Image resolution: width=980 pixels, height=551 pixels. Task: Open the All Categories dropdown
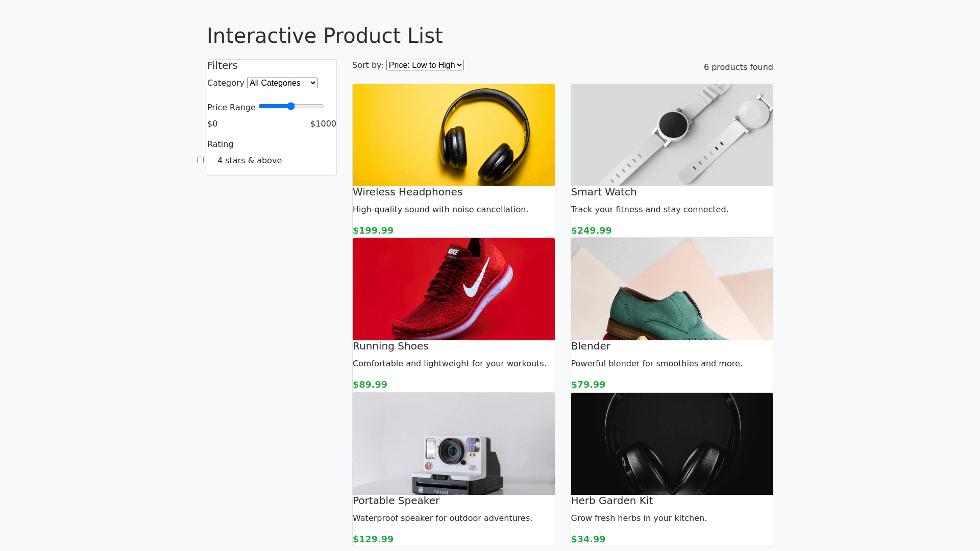[x=282, y=83]
